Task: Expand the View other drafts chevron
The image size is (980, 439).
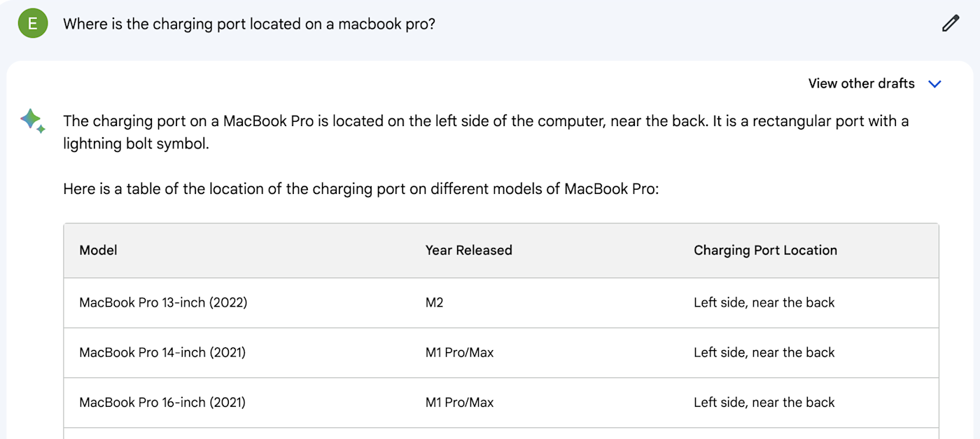Action: point(934,84)
